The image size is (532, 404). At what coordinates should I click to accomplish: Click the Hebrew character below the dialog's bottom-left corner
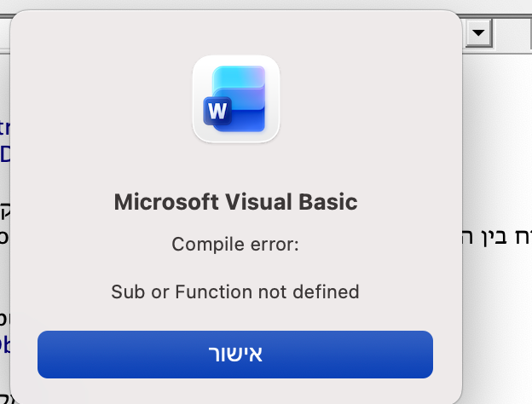(6, 398)
